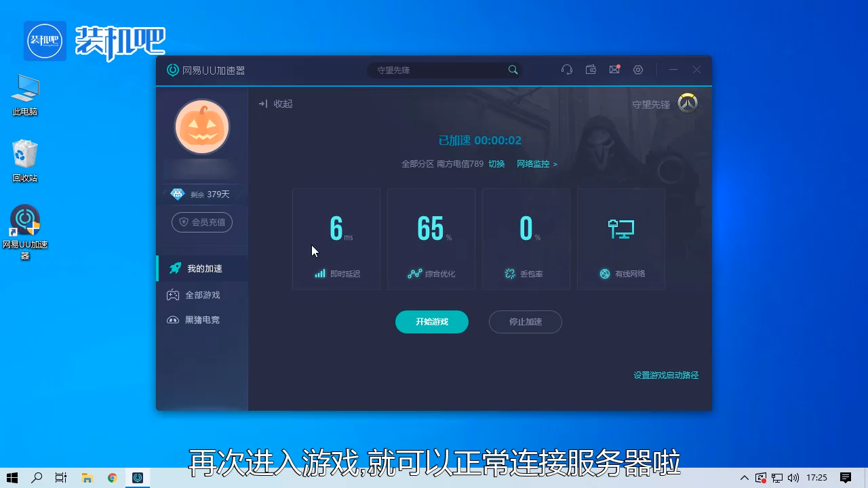This screenshot has width=868, height=488.
Task: Switch to 全部游戏 section
Action: pyautogui.click(x=201, y=294)
